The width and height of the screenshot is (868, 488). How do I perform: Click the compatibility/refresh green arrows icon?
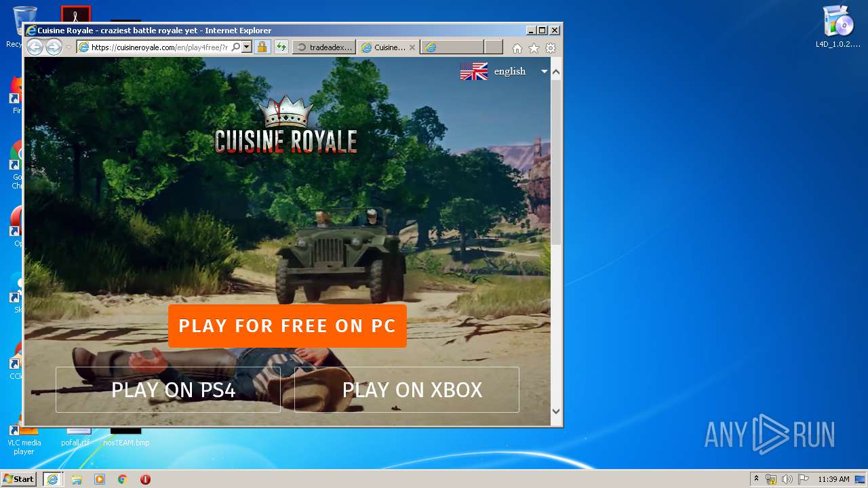tap(281, 47)
